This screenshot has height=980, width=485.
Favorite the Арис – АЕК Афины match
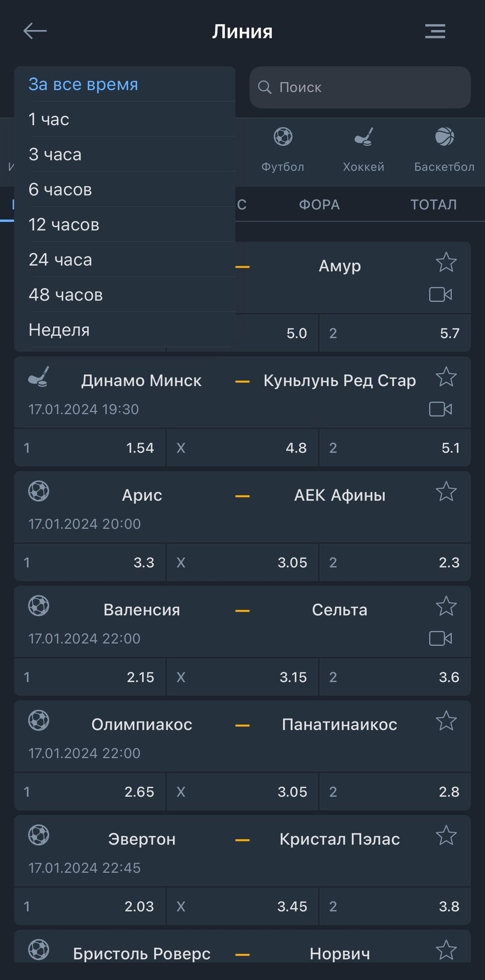point(446,491)
